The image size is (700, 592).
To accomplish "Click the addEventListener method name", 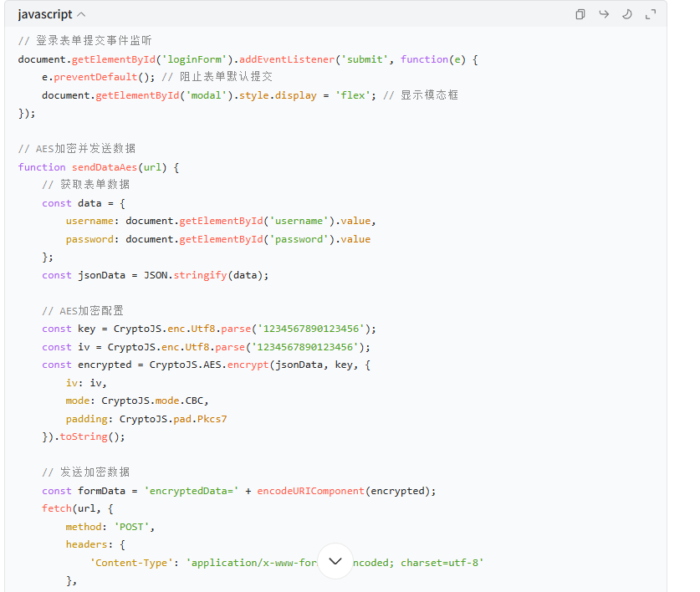I will pyautogui.click(x=287, y=59).
